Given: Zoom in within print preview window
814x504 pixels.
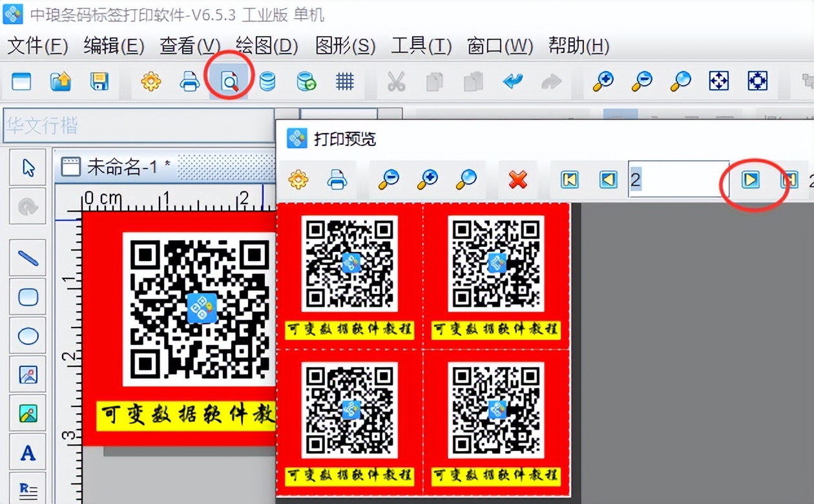Looking at the screenshot, I should 427,179.
